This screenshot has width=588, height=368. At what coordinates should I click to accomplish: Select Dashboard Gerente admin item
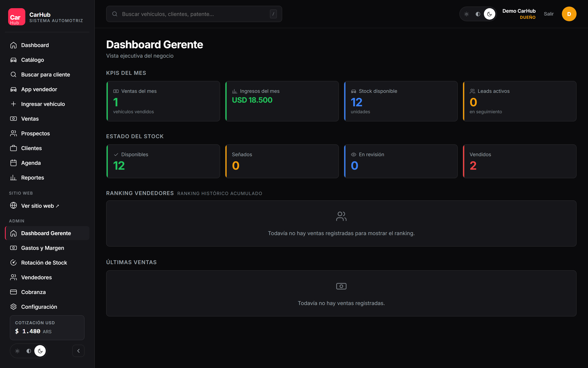(x=47, y=233)
